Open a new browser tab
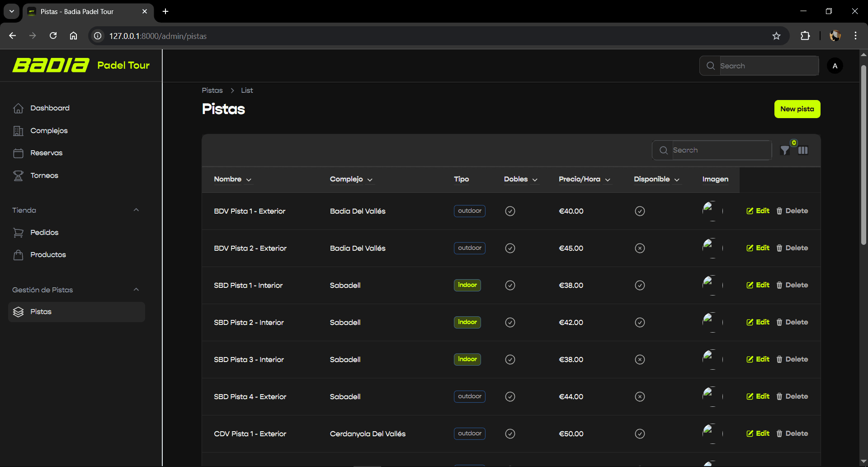The height and width of the screenshot is (467, 868). click(165, 11)
